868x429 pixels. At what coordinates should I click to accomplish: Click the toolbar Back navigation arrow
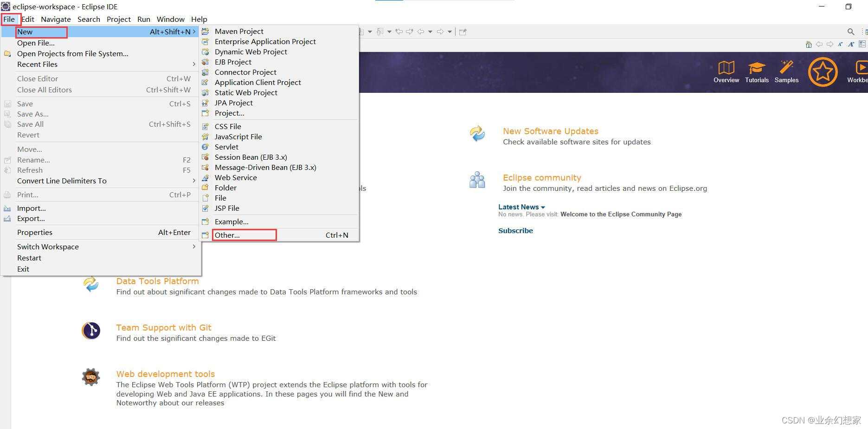(x=421, y=32)
